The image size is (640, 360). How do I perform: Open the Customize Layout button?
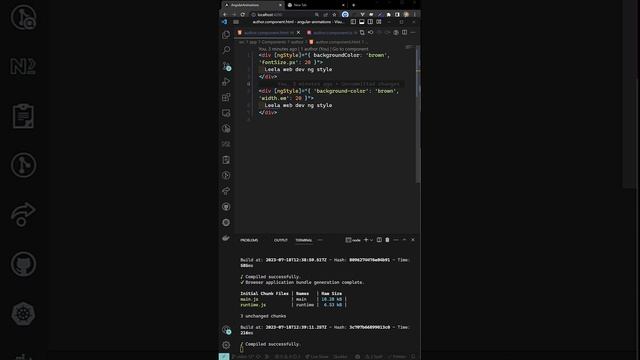(379, 22)
